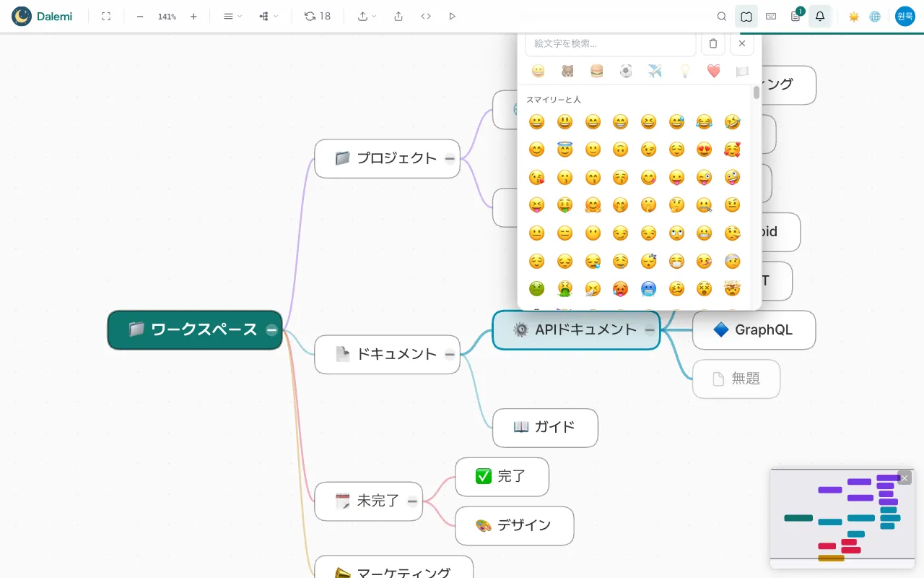Click the share icon
This screenshot has height=578, width=924.
pyautogui.click(x=398, y=16)
